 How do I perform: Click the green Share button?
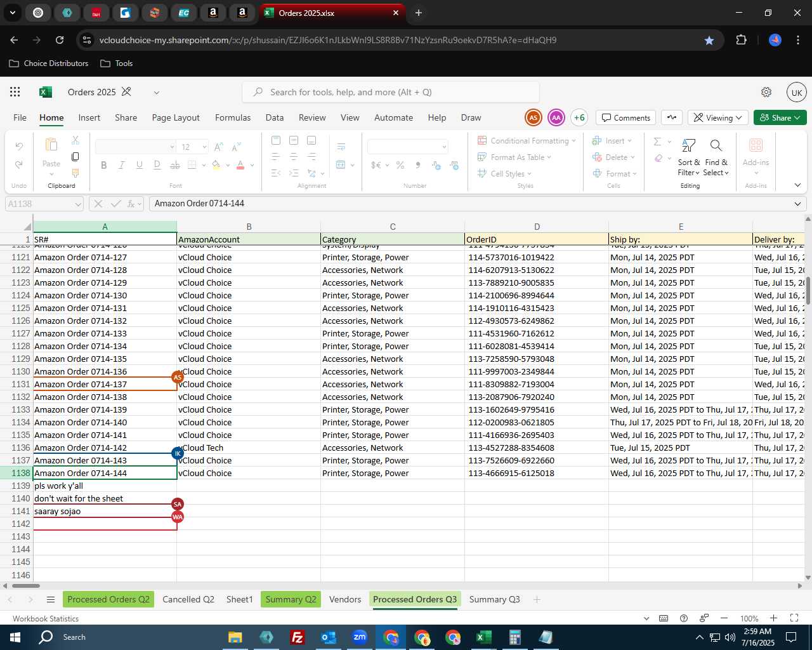click(780, 117)
